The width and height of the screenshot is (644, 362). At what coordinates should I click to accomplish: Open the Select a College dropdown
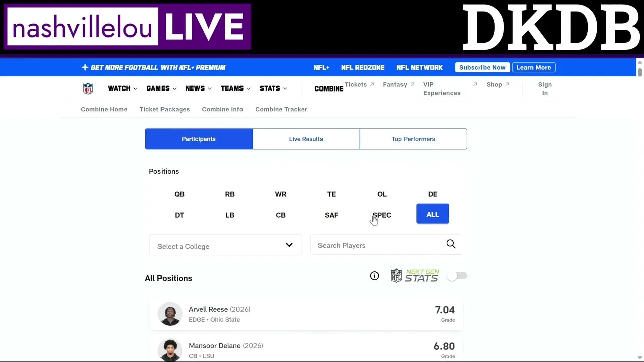[x=225, y=246]
